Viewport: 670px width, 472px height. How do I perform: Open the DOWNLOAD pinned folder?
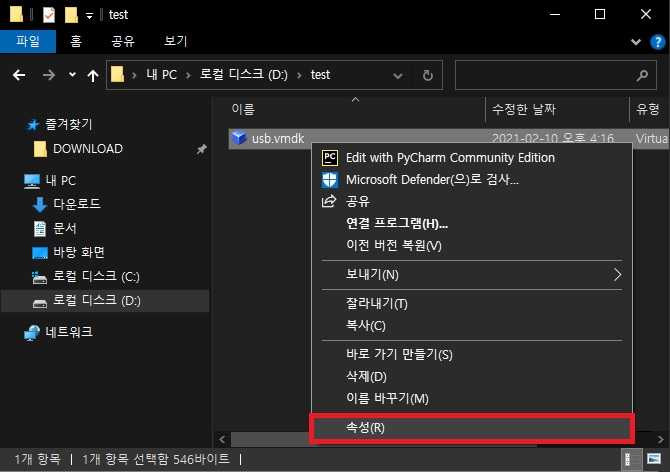[x=88, y=149]
